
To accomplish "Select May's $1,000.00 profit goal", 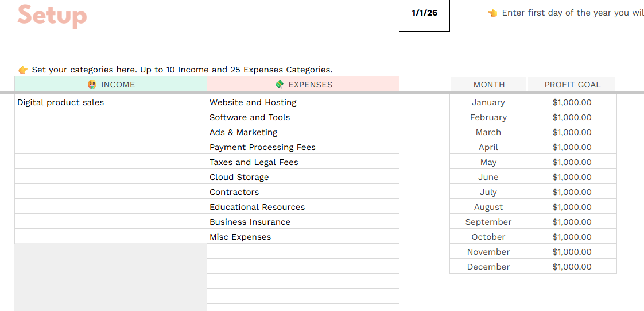I will (x=572, y=162).
